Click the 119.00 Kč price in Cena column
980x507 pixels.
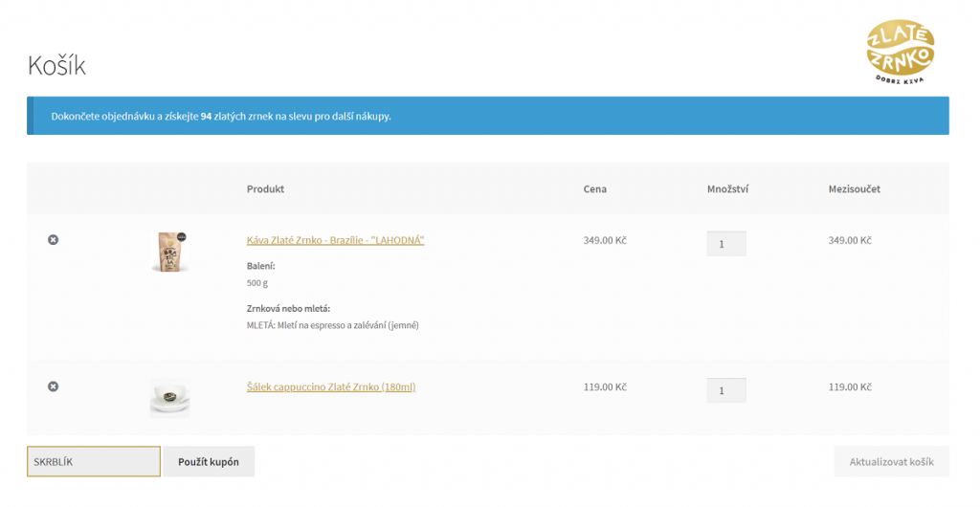[x=605, y=387]
